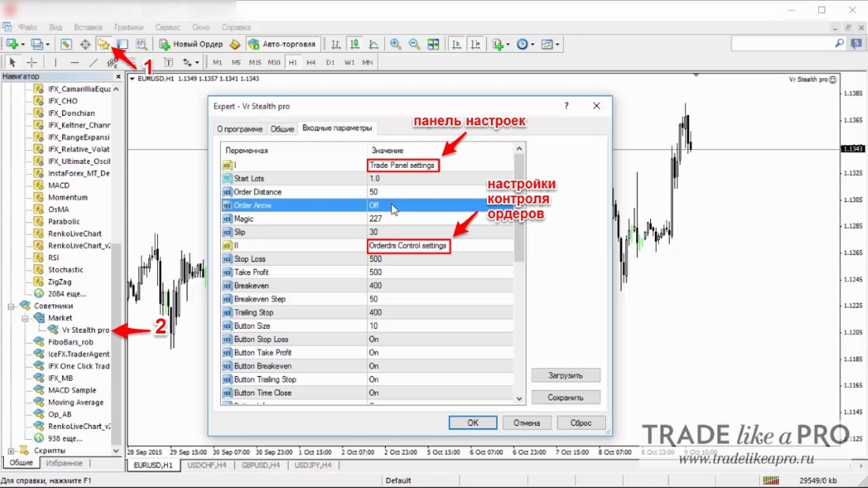
Task: Collapse the Market tree node
Action: coord(25,319)
